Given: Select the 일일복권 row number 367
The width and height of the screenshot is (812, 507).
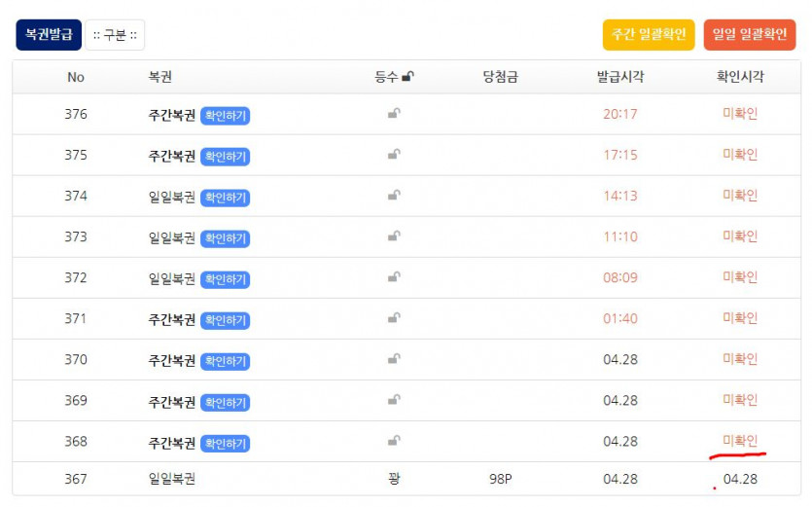Looking at the screenshot, I should pyautogui.click(x=76, y=479).
